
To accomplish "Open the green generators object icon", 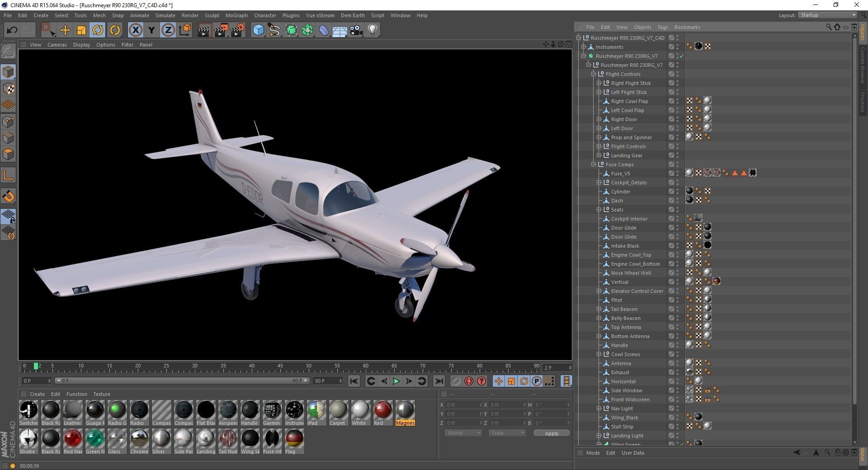I will [x=291, y=30].
